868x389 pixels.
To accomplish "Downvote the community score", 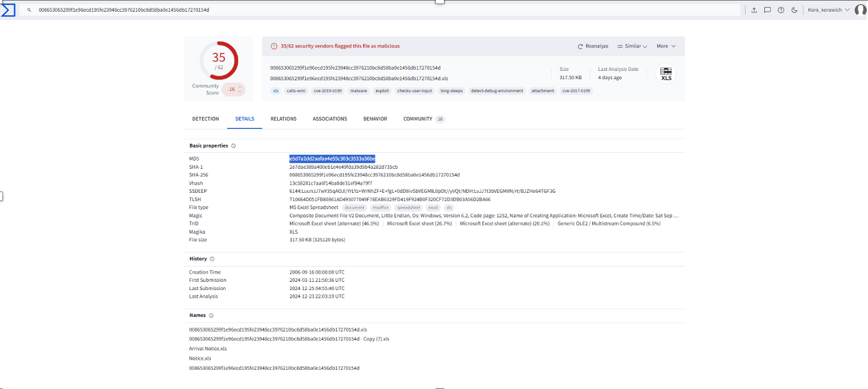I will pyautogui.click(x=240, y=92).
